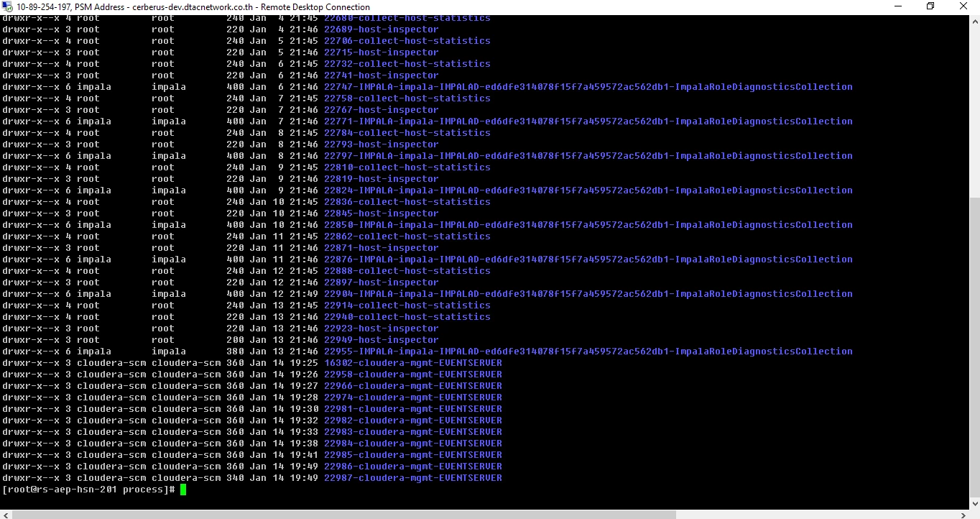Click the 22689-host-inspector directory name
The image size is (980, 519).
click(x=382, y=29)
